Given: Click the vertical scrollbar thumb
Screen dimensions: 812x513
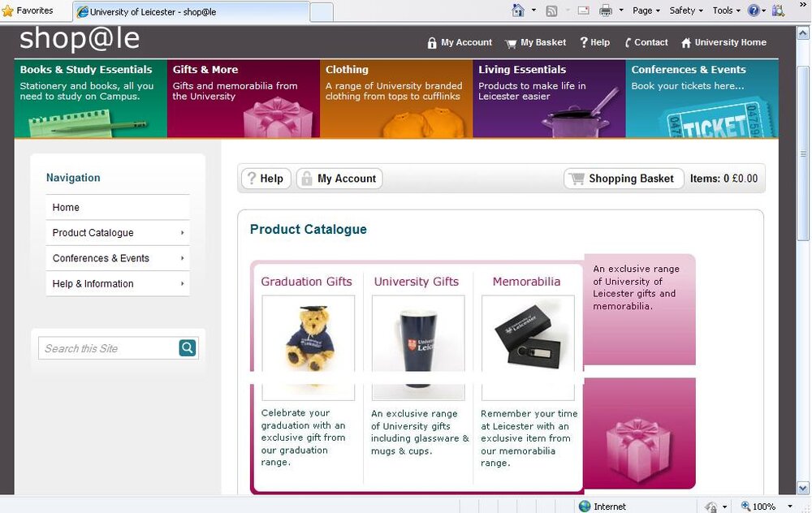Looking at the screenshot, I should (803, 155).
